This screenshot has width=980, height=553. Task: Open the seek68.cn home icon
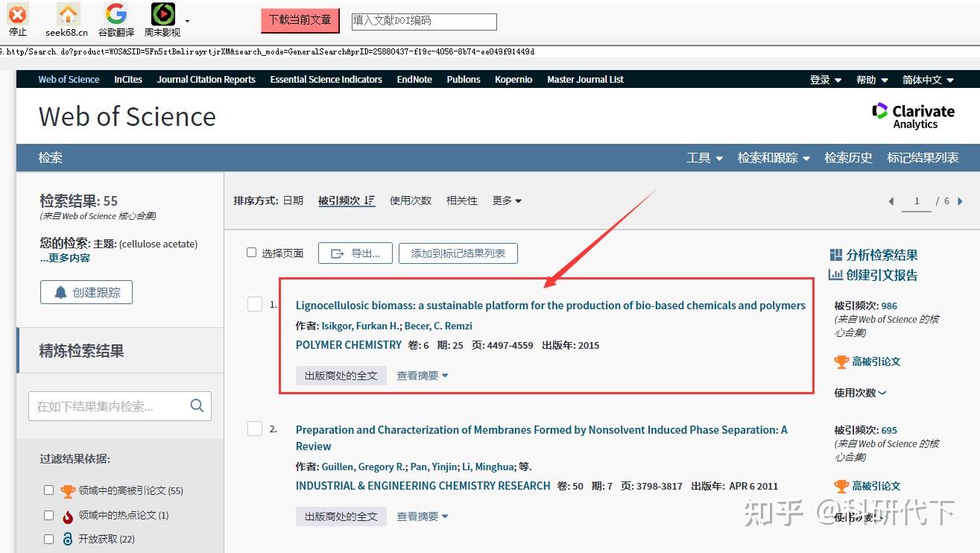coord(68,14)
